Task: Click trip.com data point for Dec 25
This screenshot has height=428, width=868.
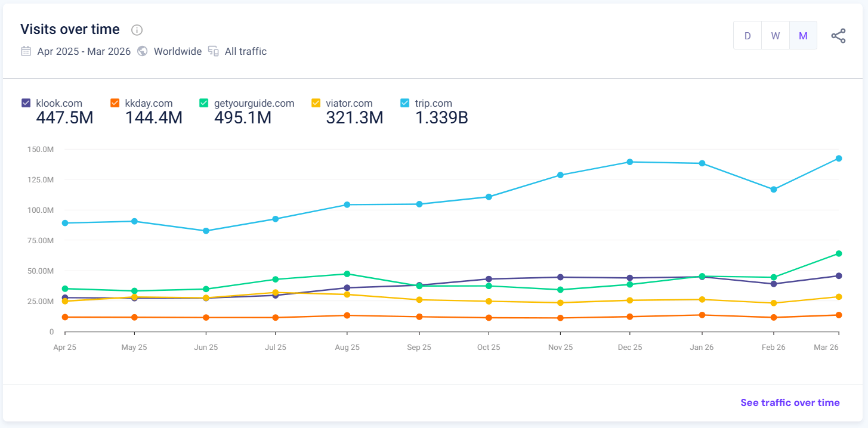Action: (x=630, y=162)
